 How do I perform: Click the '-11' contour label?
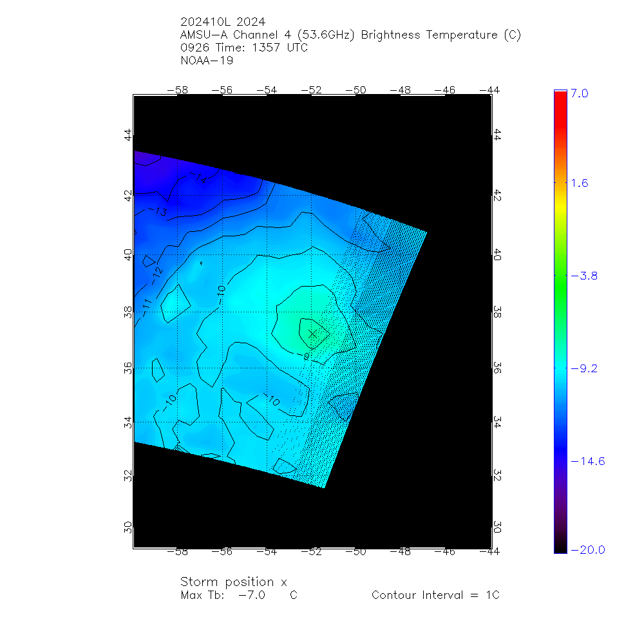click(x=147, y=308)
